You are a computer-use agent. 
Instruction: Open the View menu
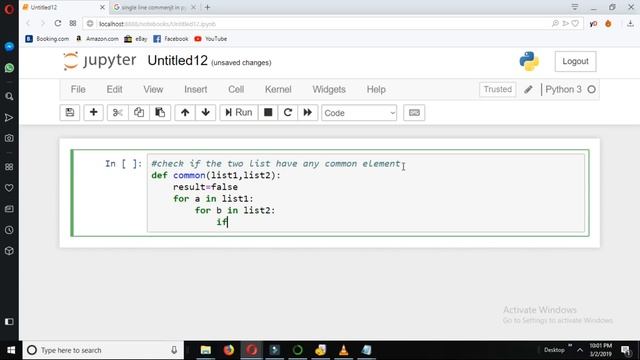click(x=153, y=89)
